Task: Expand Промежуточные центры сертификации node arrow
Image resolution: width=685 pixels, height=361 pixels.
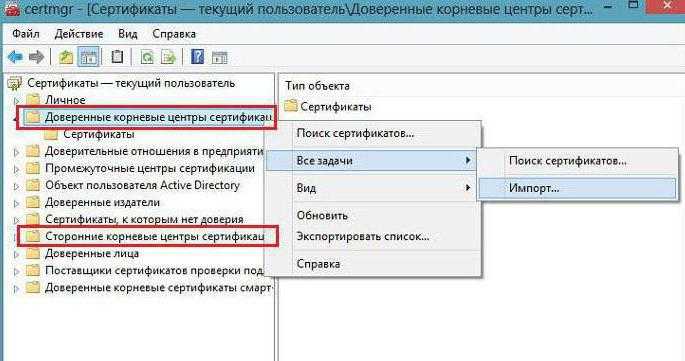Action: pyautogui.click(x=17, y=169)
